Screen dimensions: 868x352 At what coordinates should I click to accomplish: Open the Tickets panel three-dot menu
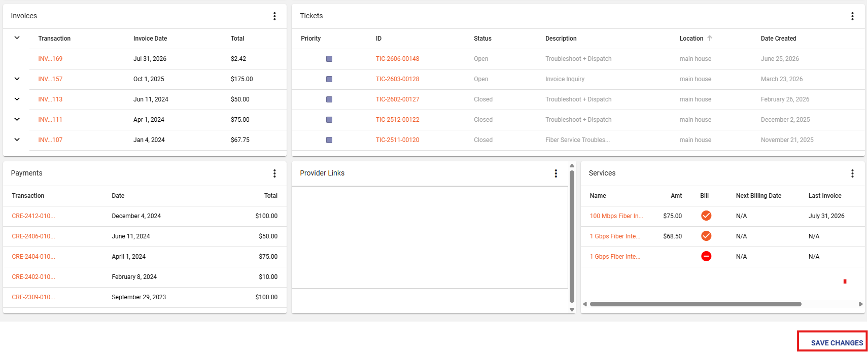(852, 16)
